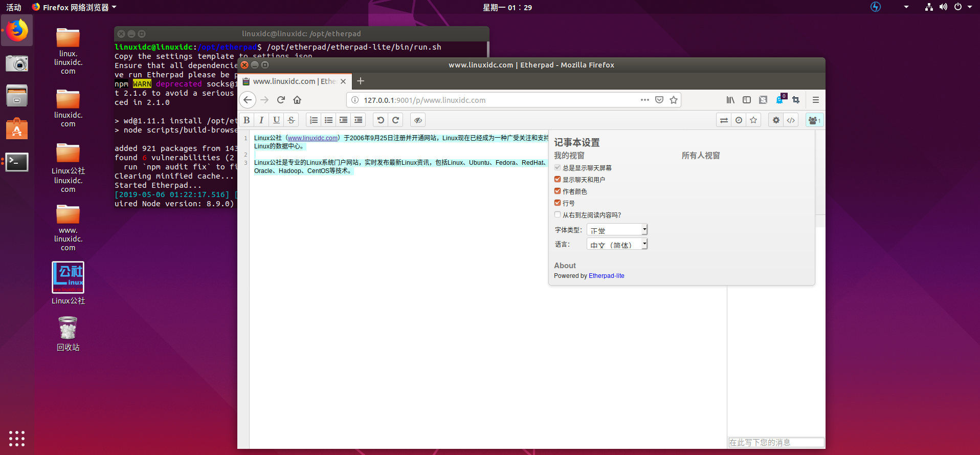Select the www.linuxidc.com Etherpad tab
Screen dimensions: 980x455
(x=295, y=81)
